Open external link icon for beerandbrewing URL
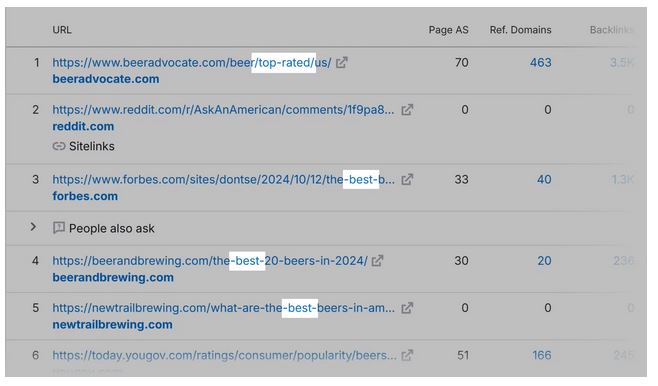 tap(377, 261)
